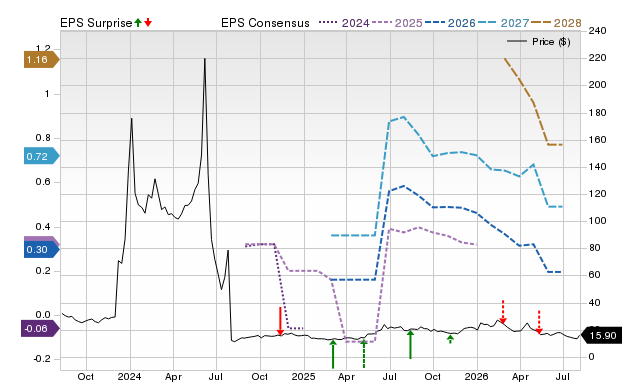Toggle the 2024 EPS consensus legend entry
640x382 pixels.
coord(344,23)
